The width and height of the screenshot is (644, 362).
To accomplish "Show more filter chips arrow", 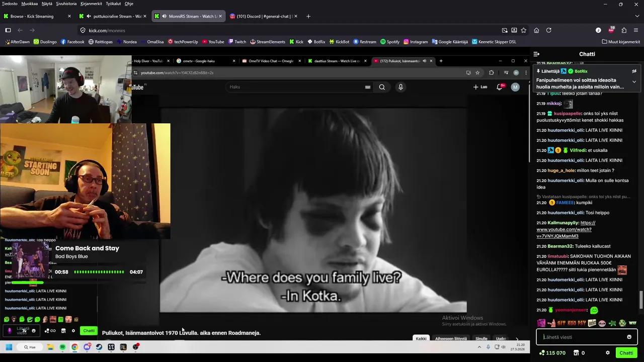I will [517, 338].
